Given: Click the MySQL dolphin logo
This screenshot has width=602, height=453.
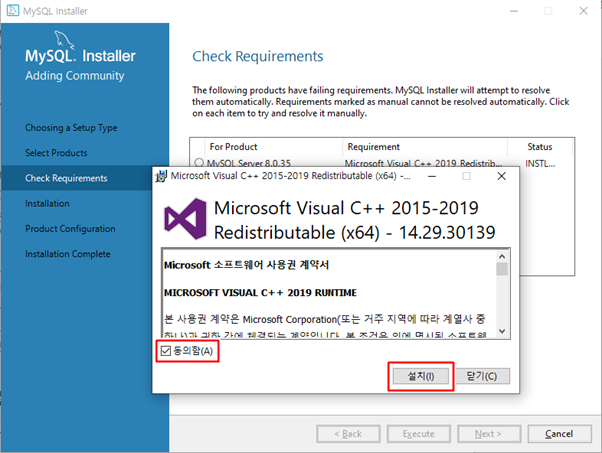Looking at the screenshot, I should 64,39.
